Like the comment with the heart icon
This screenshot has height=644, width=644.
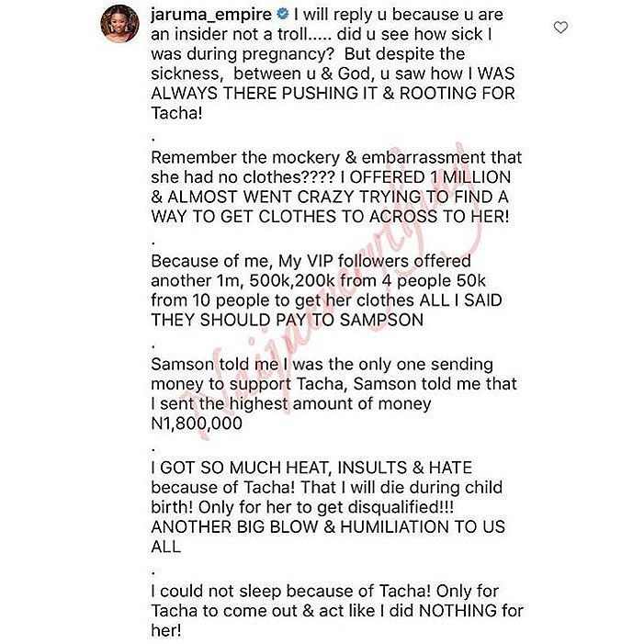(x=559, y=28)
